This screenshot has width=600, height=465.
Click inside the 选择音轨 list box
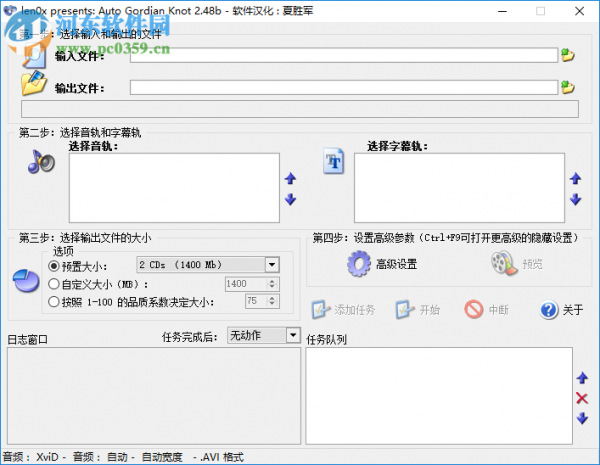174,188
